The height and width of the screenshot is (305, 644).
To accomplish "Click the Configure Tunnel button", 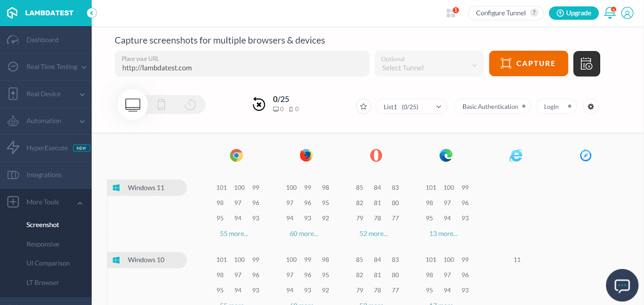I will (x=506, y=13).
